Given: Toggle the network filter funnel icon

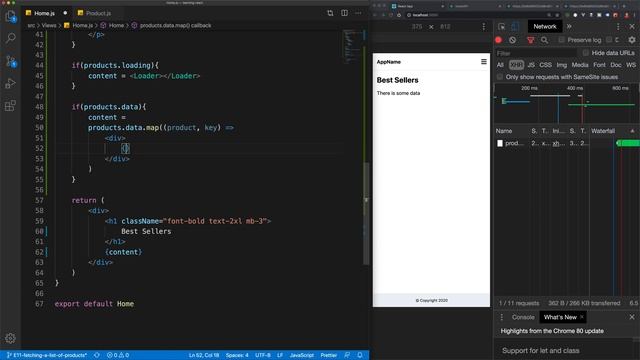Looking at the screenshot, I should (530, 40).
